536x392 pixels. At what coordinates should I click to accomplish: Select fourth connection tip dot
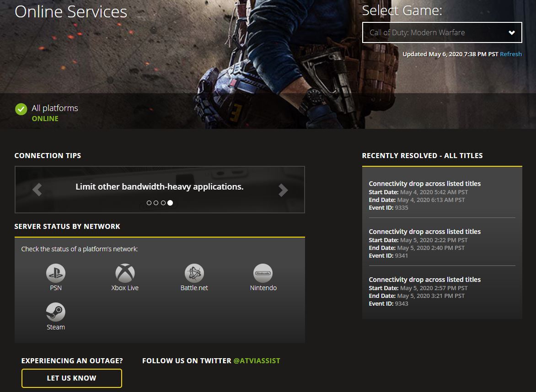170,203
